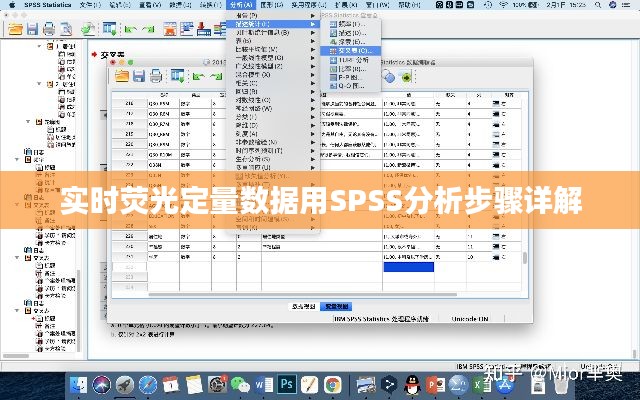Recall dialog icon in data editor toolbar

(x=178, y=76)
